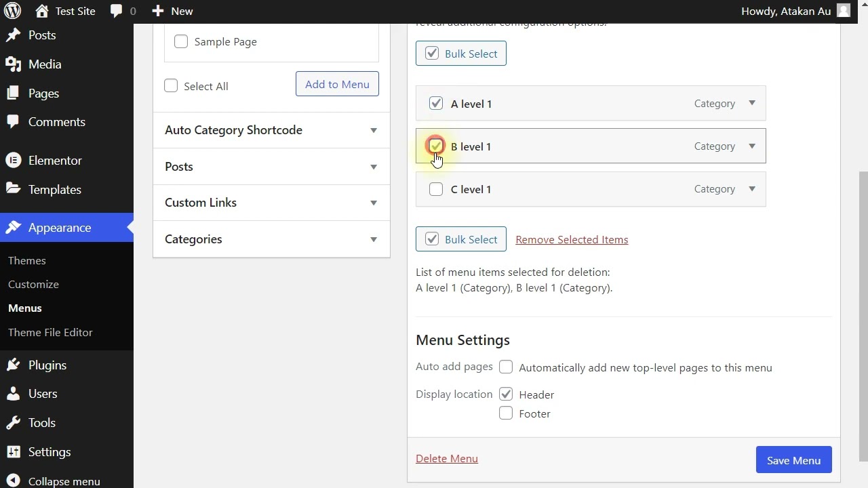The image size is (868, 488).
Task: Expand B level 1 item settings arrow
Action: 752,146
